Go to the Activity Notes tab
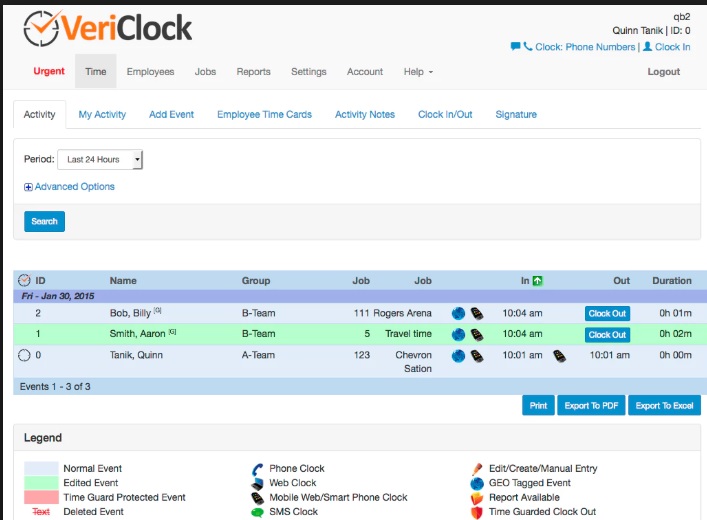This screenshot has height=520, width=707. tap(364, 115)
